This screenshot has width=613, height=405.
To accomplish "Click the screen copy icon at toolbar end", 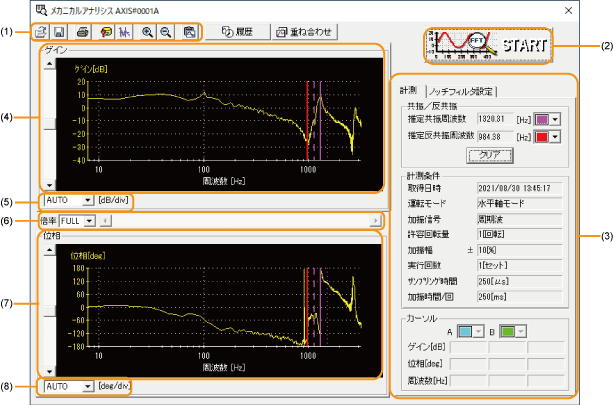I will pyautogui.click(x=188, y=32).
